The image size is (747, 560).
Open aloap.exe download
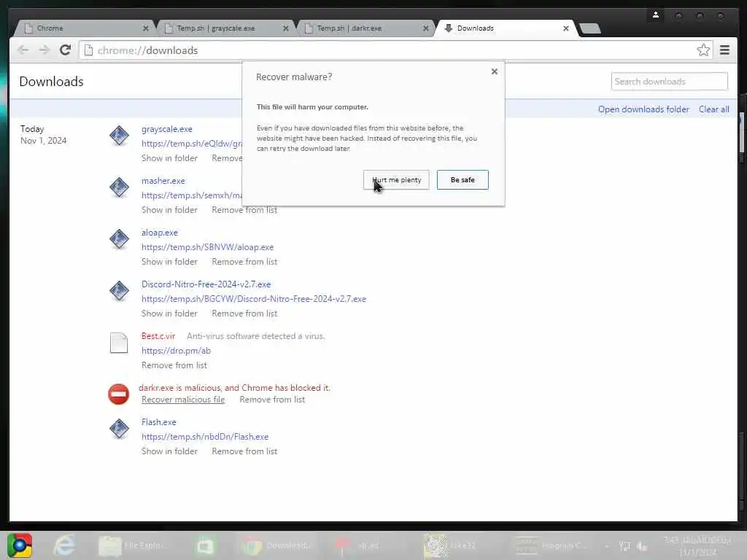[160, 233]
